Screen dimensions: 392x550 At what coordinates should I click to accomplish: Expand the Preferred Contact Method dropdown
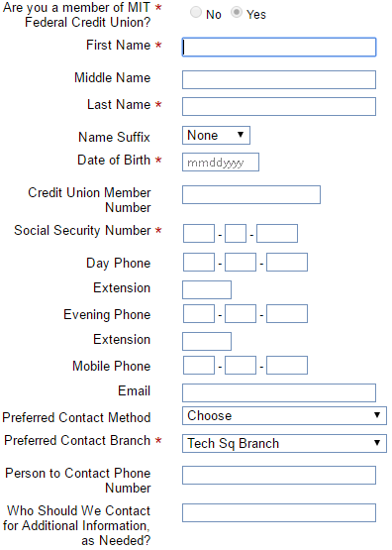pyautogui.click(x=284, y=415)
